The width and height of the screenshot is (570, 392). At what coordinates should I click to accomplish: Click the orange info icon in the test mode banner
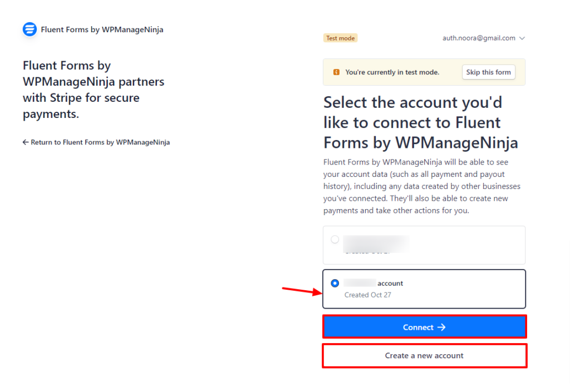(336, 72)
